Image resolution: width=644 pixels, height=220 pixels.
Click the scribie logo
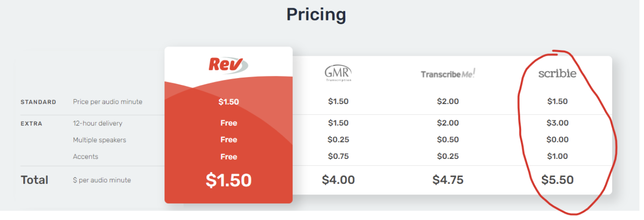(x=557, y=73)
